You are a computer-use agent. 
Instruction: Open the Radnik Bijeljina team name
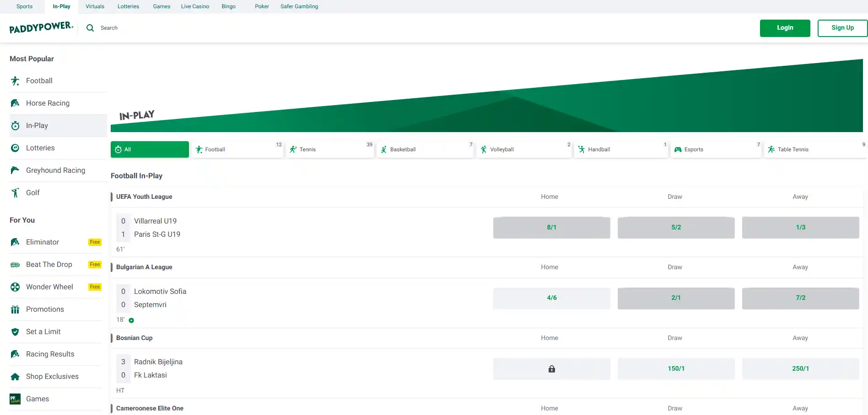click(158, 362)
